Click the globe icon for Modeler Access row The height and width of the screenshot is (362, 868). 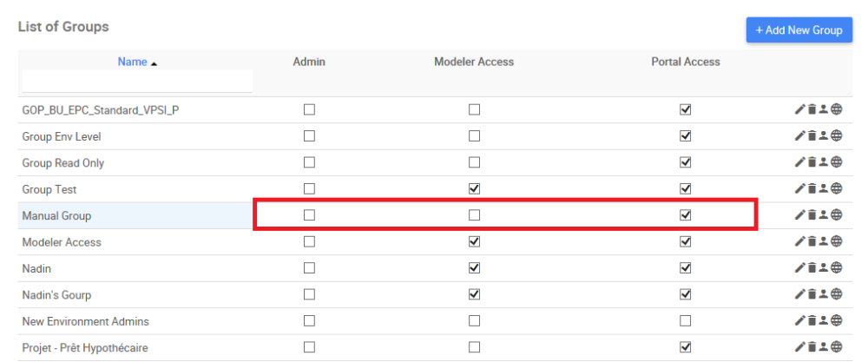point(837,241)
